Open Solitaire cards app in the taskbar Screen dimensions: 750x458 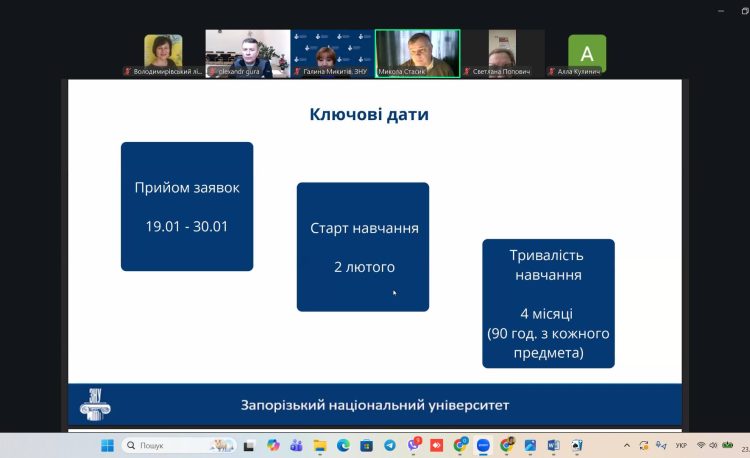577,445
